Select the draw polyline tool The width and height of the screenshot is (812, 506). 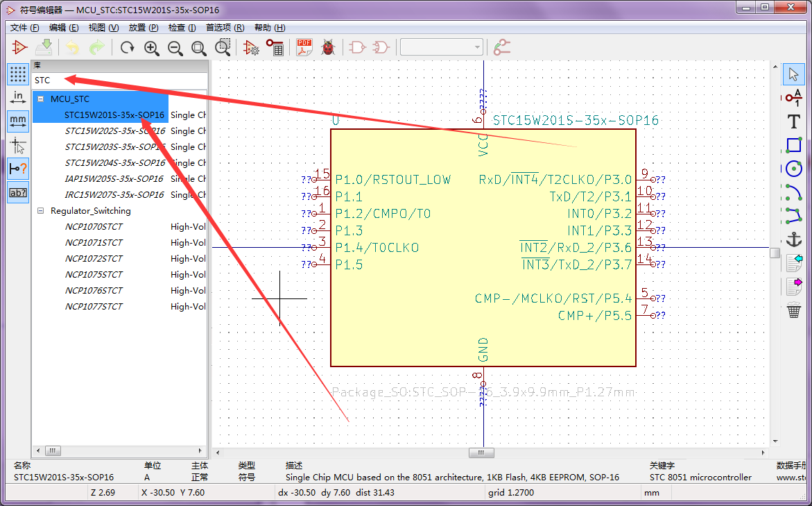793,215
